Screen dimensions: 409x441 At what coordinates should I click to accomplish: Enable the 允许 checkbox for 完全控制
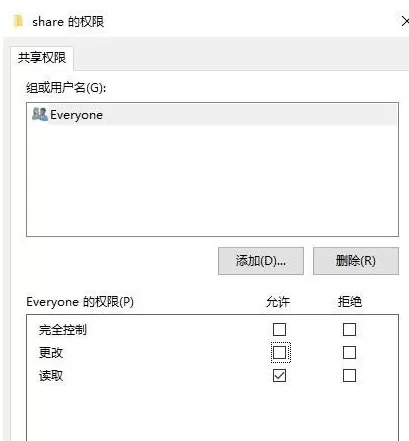coord(279,329)
